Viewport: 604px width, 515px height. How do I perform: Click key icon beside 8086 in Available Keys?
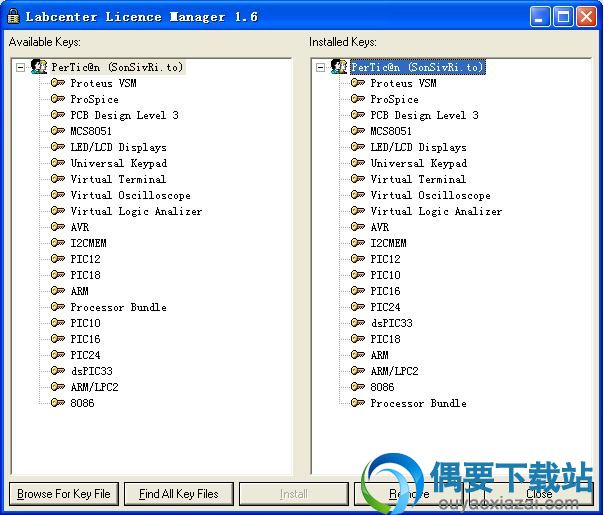click(x=58, y=403)
